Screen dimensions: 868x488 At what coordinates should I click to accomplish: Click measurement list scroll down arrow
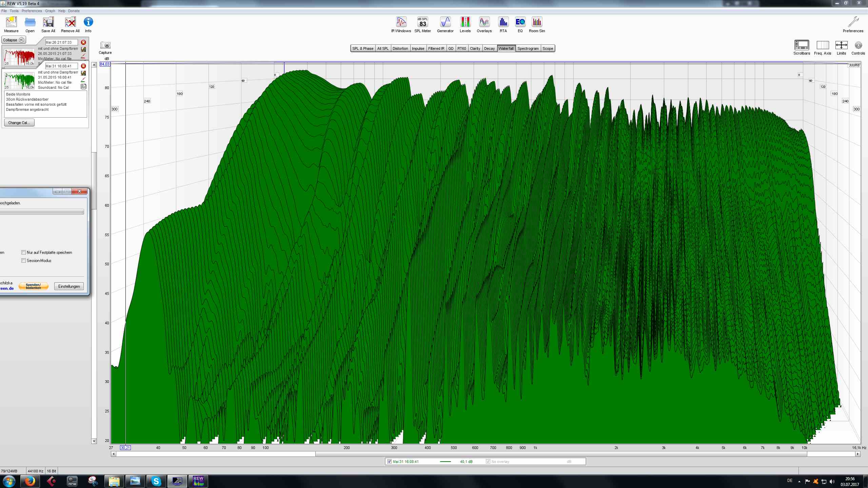click(94, 441)
